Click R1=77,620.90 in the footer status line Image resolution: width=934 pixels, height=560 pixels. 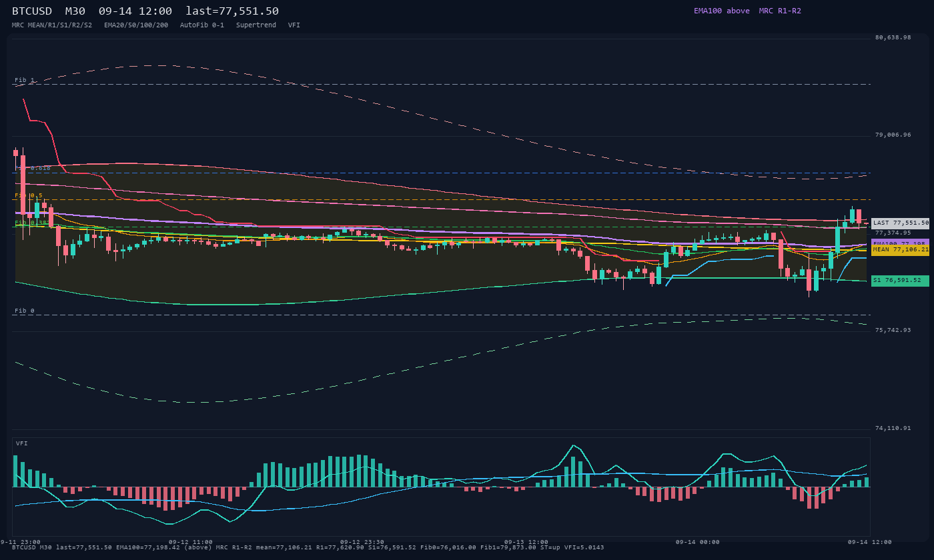point(340,547)
